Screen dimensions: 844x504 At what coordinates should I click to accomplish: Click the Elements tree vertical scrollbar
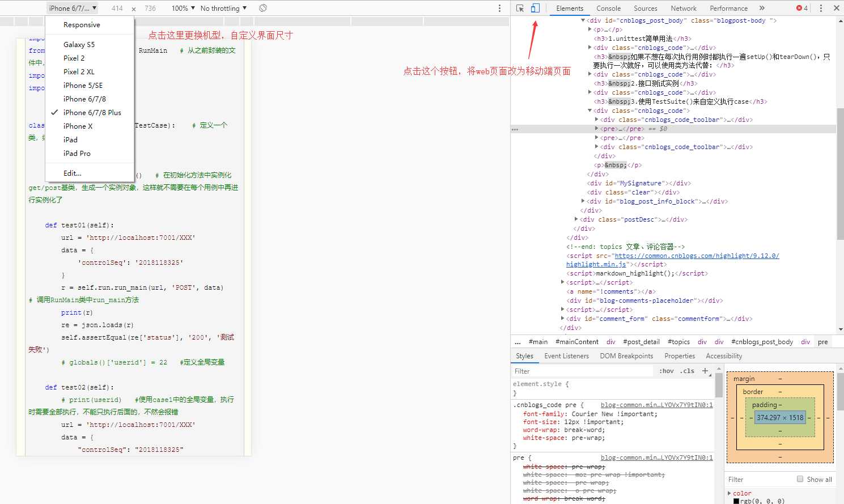click(x=840, y=173)
